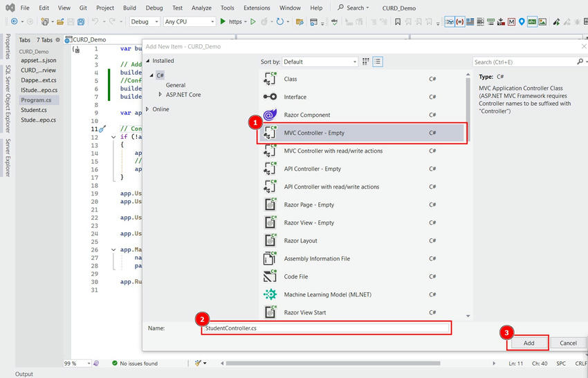Click the Search button in title bar
Viewport: 588px width, 378px height.
point(353,8)
